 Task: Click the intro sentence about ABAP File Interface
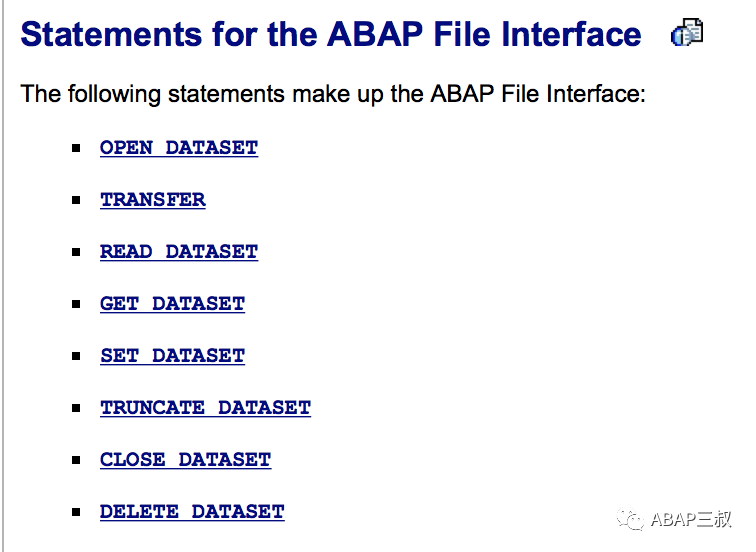tap(333, 94)
